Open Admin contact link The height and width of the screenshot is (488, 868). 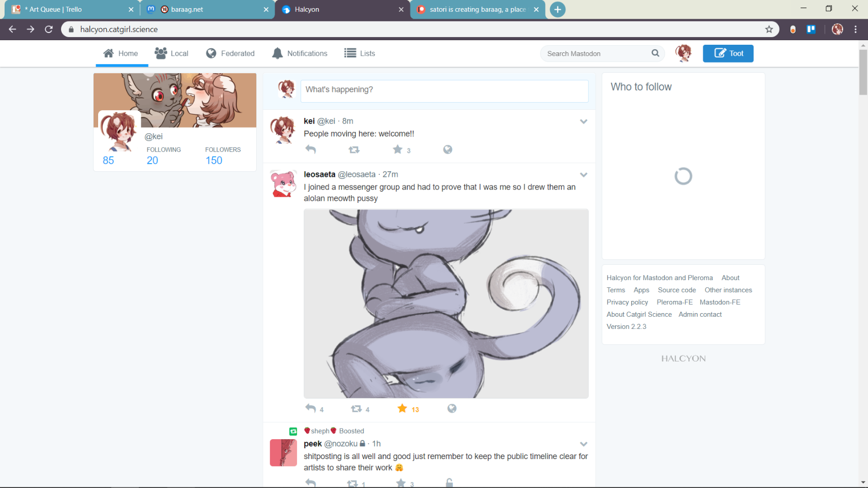pos(700,314)
